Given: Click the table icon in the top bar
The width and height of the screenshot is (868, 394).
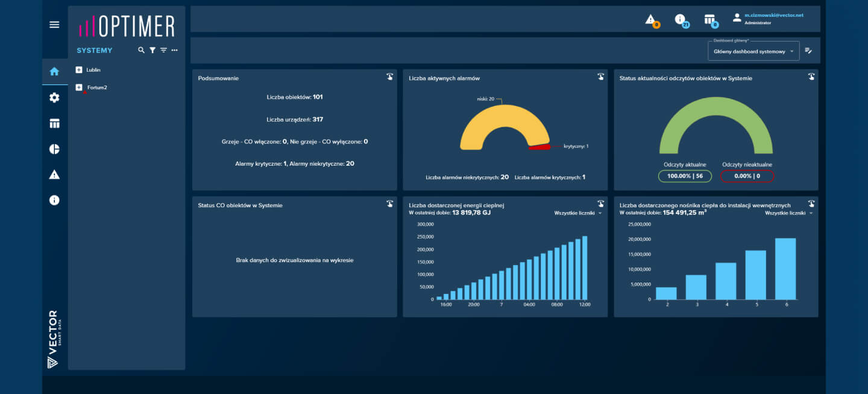Looking at the screenshot, I should (x=709, y=19).
